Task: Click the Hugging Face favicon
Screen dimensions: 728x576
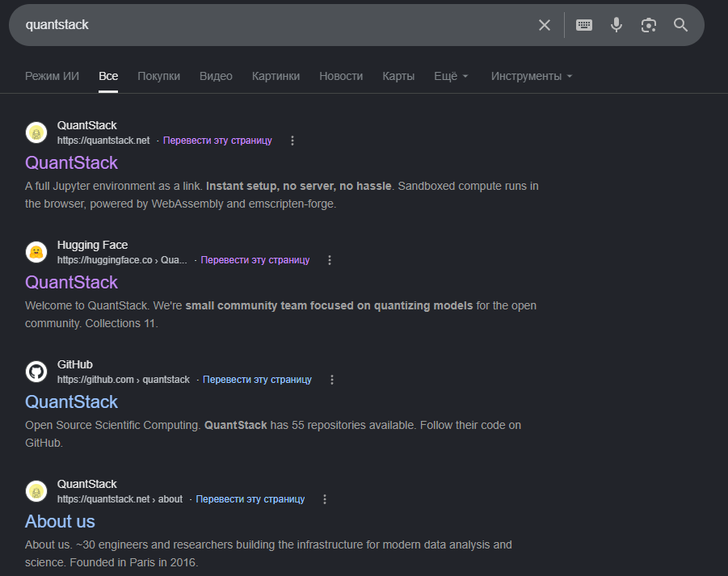Action: pos(36,252)
